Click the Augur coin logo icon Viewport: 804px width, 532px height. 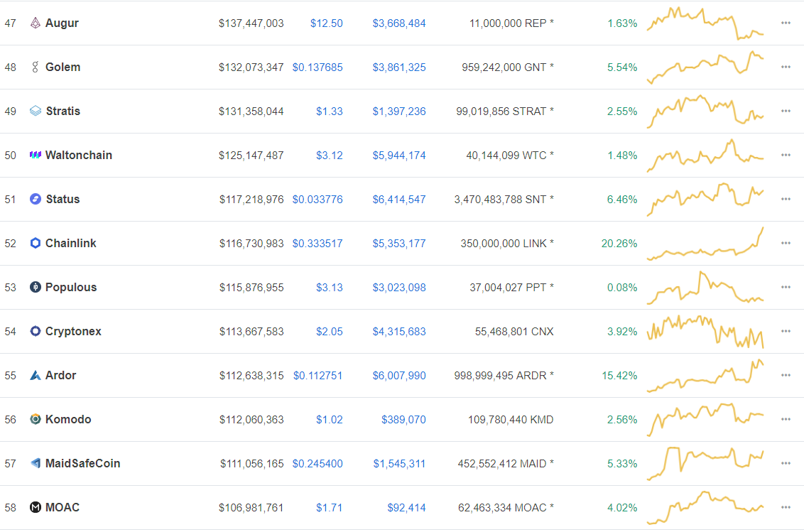pyautogui.click(x=35, y=23)
